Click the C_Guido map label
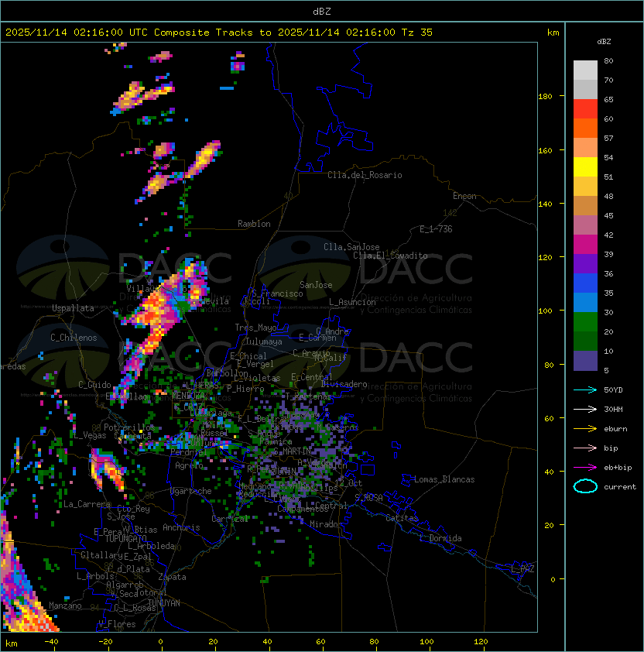This screenshot has width=644, height=652. (x=94, y=385)
